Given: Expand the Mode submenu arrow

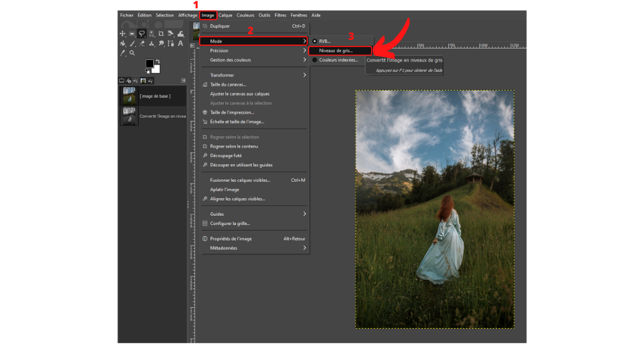Looking at the screenshot, I should pyautogui.click(x=305, y=41).
